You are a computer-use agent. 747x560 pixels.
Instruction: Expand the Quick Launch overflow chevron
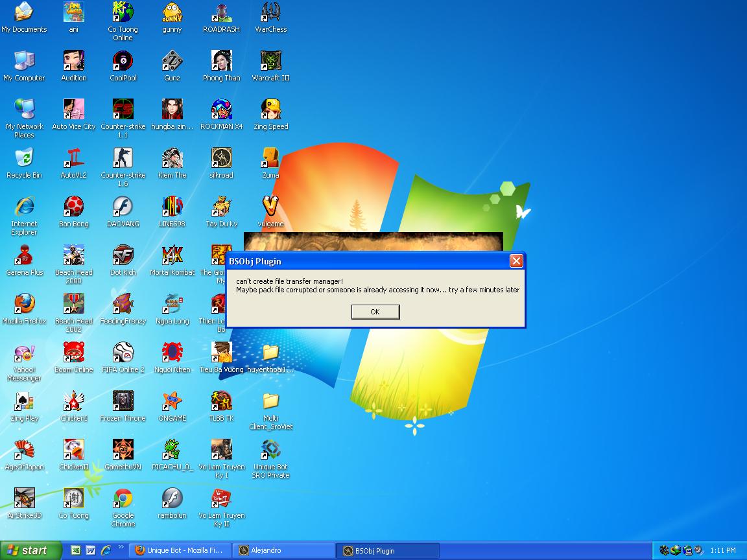point(121,547)
